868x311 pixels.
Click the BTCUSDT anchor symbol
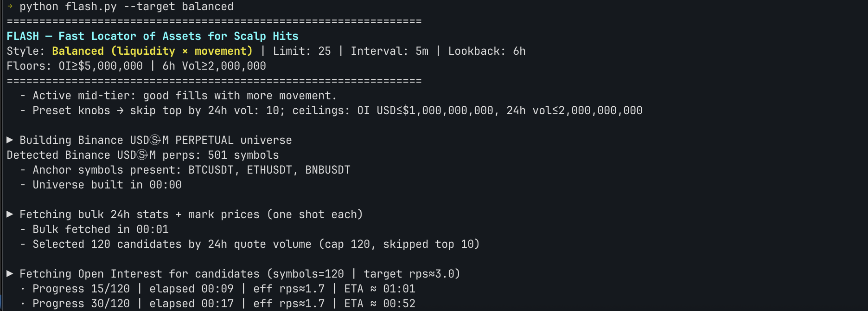click(x=211, y=170)
